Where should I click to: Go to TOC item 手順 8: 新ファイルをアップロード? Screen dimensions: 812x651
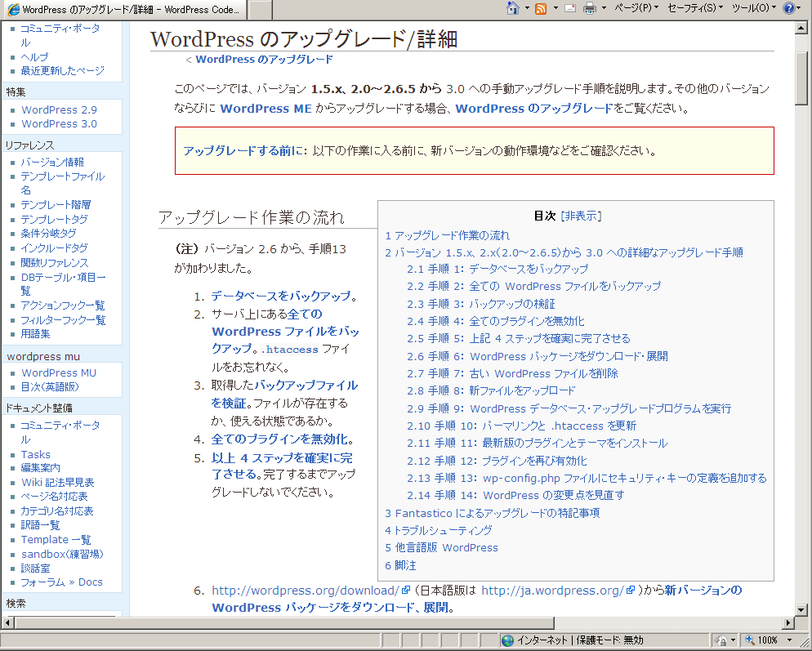click(491, 390)
